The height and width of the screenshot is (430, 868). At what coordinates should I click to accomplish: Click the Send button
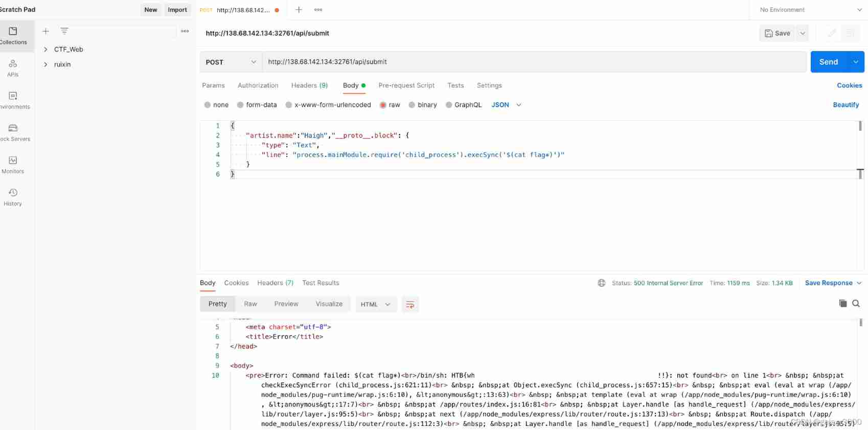(x=829, y=62)
